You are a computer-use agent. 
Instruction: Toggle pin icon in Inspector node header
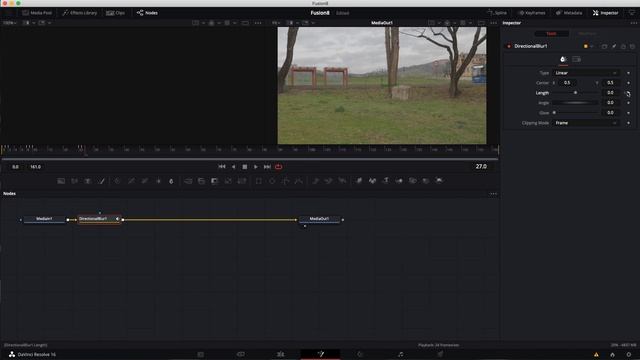[x=614, y=47]
